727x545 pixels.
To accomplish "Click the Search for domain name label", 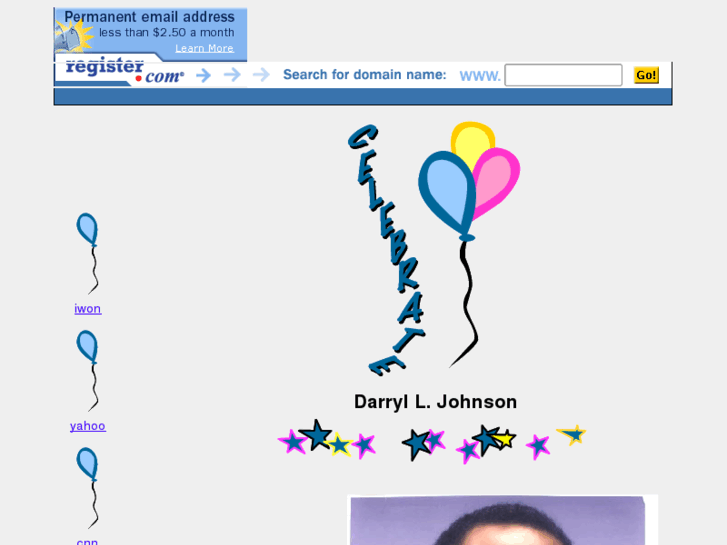I will [x=364, y=75].
